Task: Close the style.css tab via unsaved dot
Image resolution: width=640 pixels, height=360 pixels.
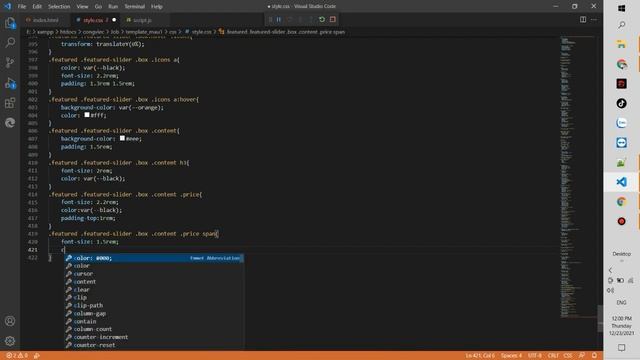Action: [x=114, y=20]
